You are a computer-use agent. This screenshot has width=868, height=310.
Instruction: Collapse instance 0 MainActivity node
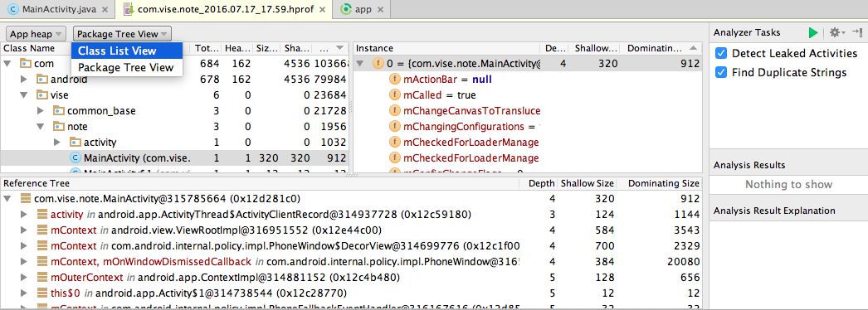tap(361, 64)
